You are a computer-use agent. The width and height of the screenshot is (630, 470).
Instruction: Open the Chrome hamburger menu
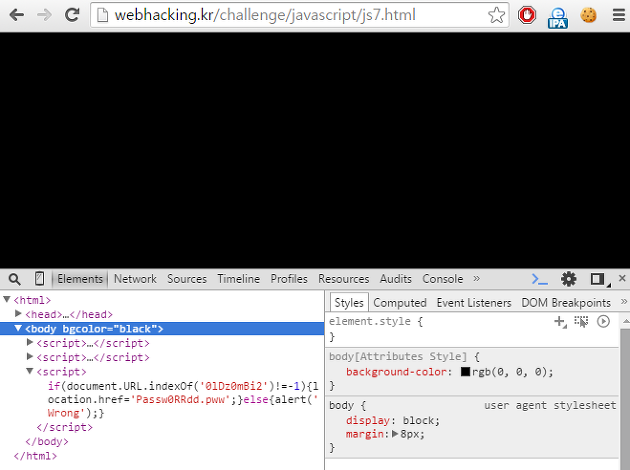click(619, 15)
